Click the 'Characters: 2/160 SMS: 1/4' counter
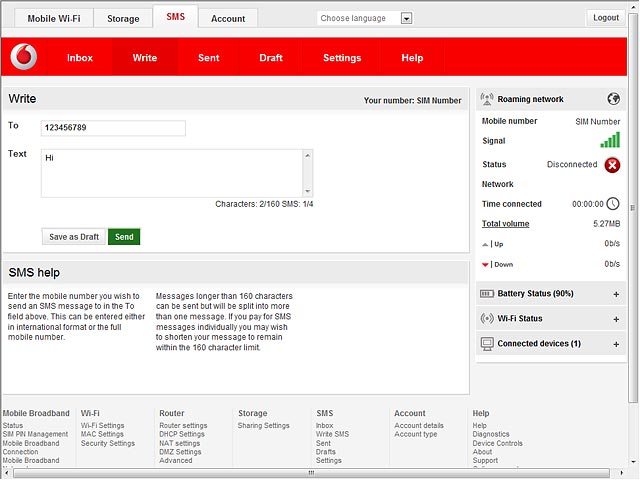Image resolution: width=640 pixels, height=480 pixels. click(x=264, y=204)
